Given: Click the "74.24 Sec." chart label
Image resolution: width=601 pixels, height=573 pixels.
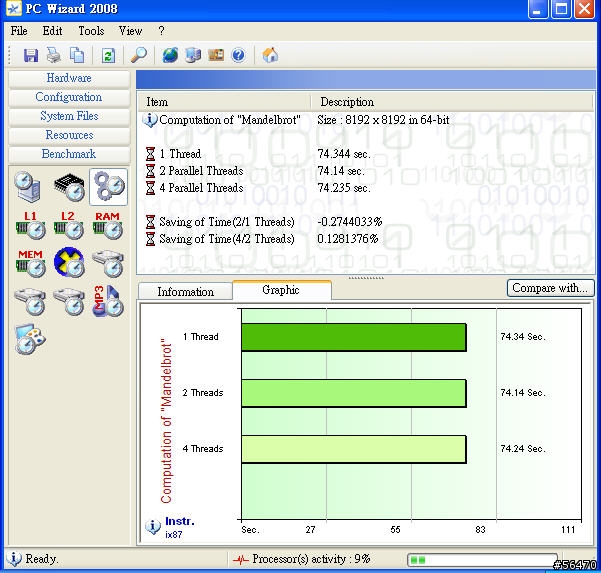Looking at the screenshot, I should [x=522, y=449].
